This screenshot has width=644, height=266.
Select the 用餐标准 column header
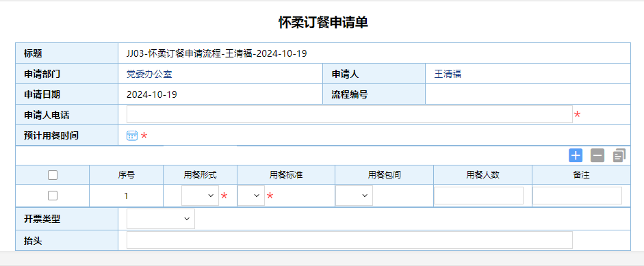pyautogui.click(x=286, y=175)
